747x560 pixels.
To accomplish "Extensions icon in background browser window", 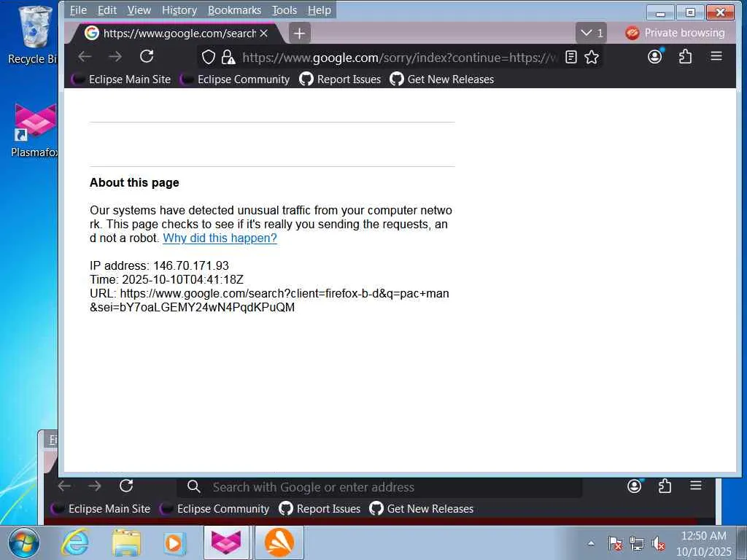I will [665, 486].
